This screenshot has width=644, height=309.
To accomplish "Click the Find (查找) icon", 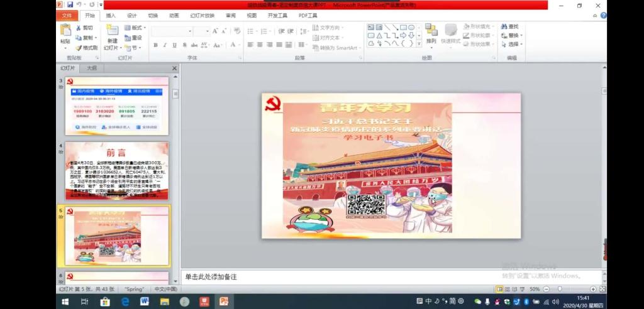I will click(510, 26).
